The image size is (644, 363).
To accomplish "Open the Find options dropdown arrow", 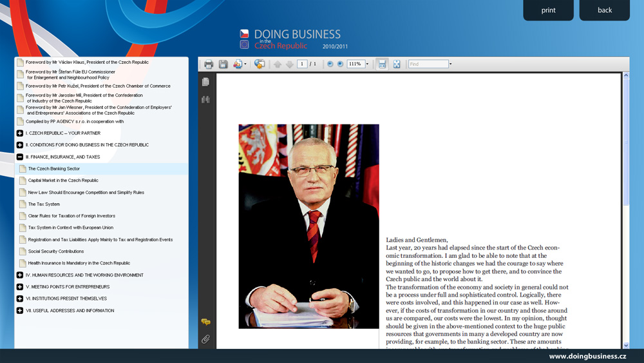I will (x=451, y=64).
